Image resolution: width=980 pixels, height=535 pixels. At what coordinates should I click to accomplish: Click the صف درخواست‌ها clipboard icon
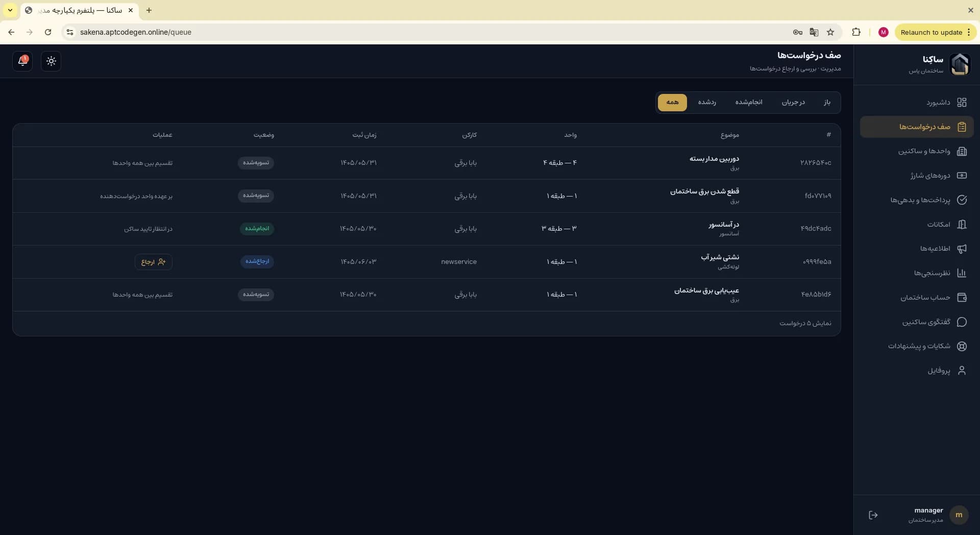(962, 127)
